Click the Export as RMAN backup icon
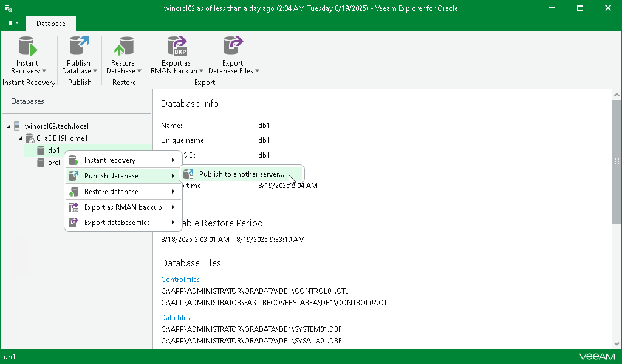Screen dimensions: 622x364 click(x=176, y=47)
